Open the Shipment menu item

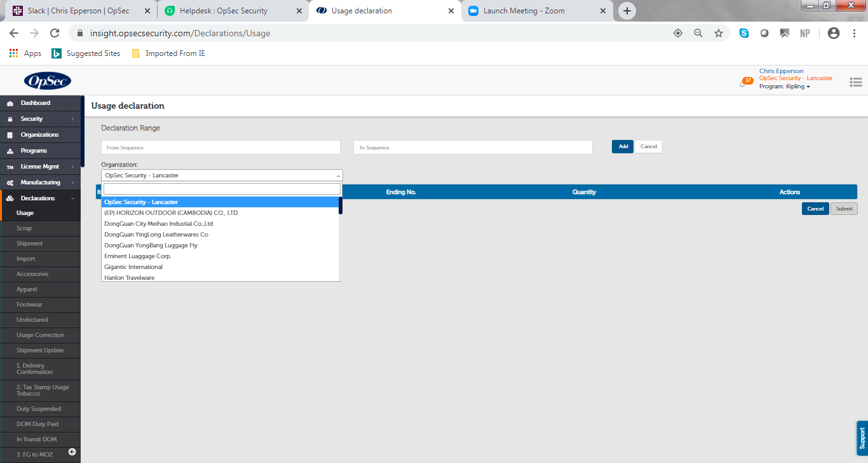click(40, 244)
